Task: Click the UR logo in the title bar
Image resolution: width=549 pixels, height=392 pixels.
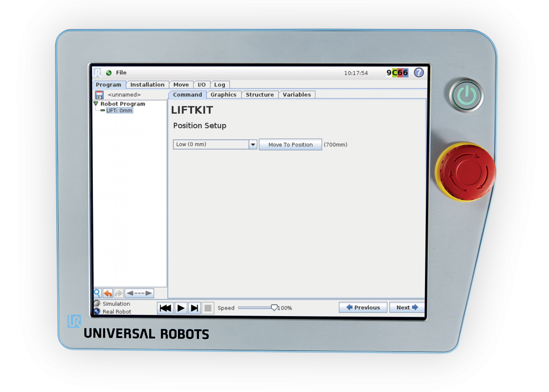Action: (97, 73)
